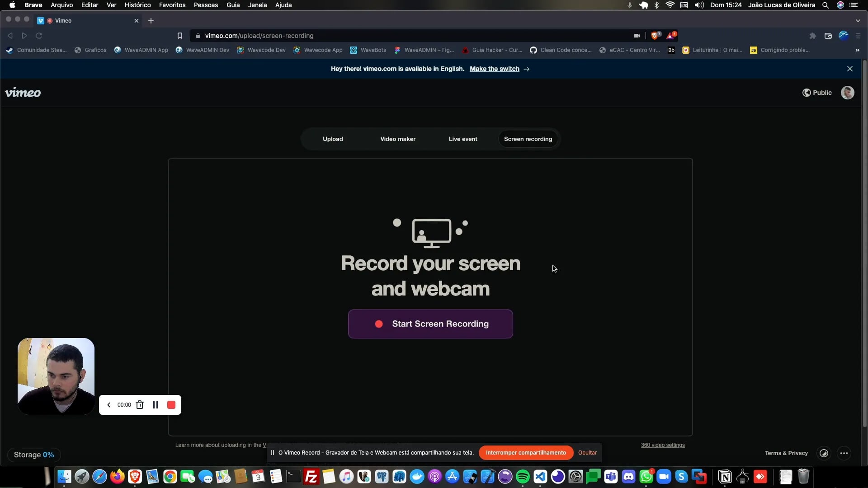Image resolution: width=868 pixels, height=488 pixels.
Task: Open the browser extensions puzzle icon
Action: pos(813,36)
